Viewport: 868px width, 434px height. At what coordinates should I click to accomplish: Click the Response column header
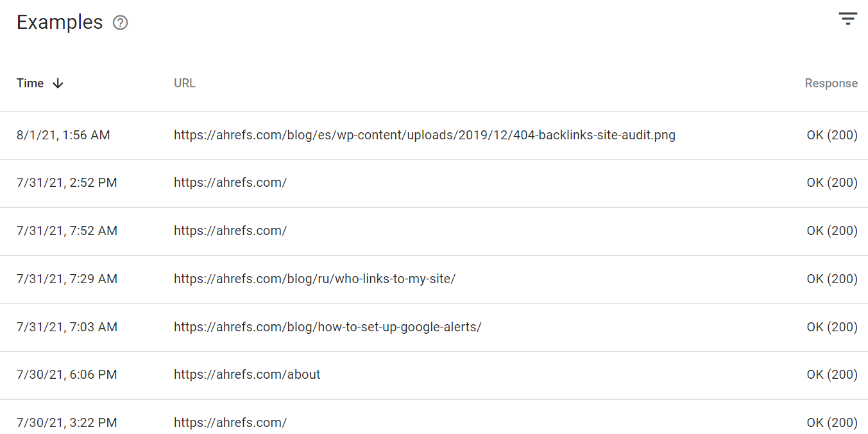831,83
